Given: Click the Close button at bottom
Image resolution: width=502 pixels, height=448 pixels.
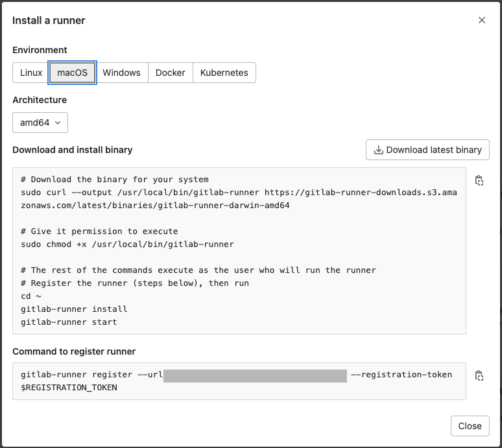Looking at the screenshot, I should pyautogui.click(x=470, y=426).
